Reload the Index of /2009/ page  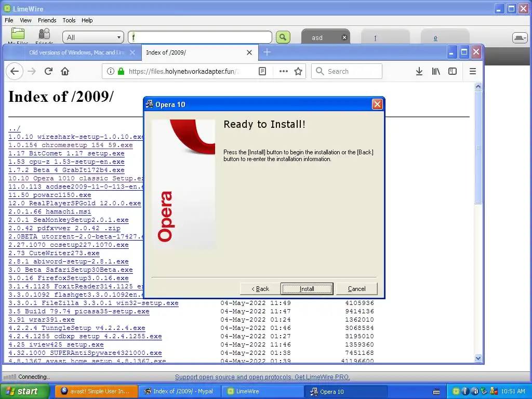(x=48, y=71)
